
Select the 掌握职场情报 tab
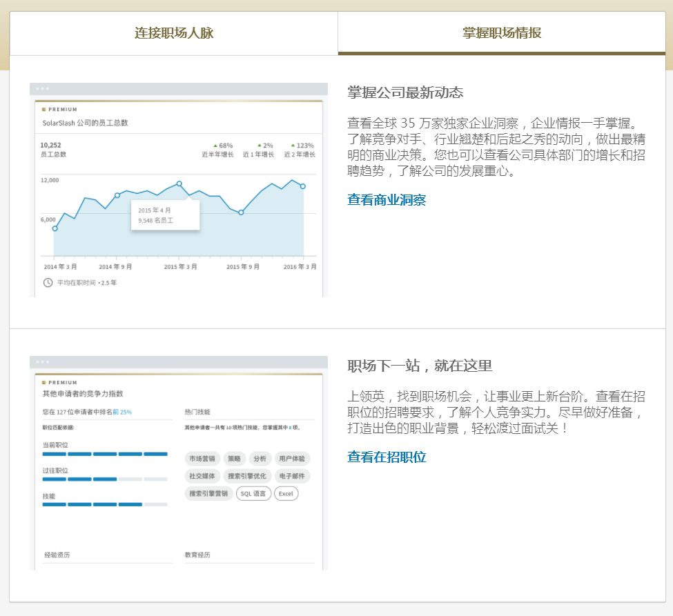502,33
